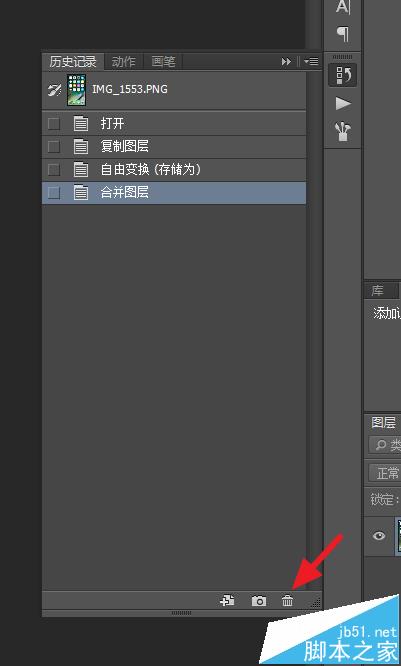Viewport: 401px width, 666px height.
Task: Switch to the 画笔 tab
Action: [x=163, y=62]
